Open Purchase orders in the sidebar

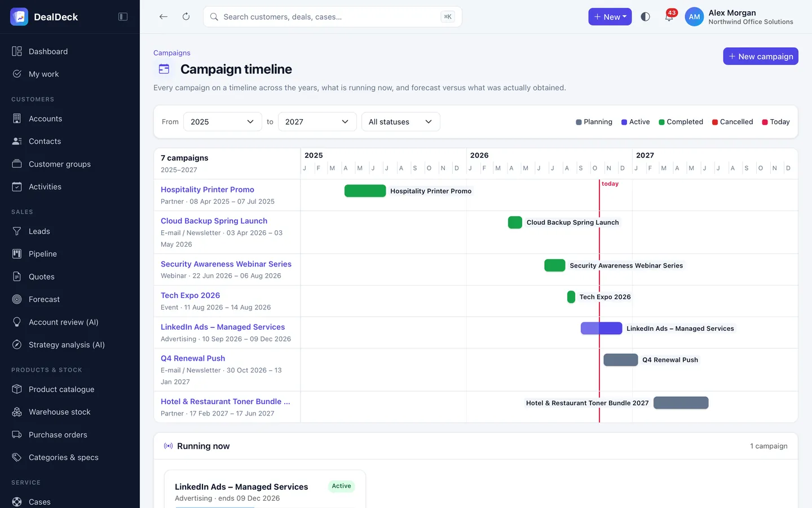(x=70, y=435)
